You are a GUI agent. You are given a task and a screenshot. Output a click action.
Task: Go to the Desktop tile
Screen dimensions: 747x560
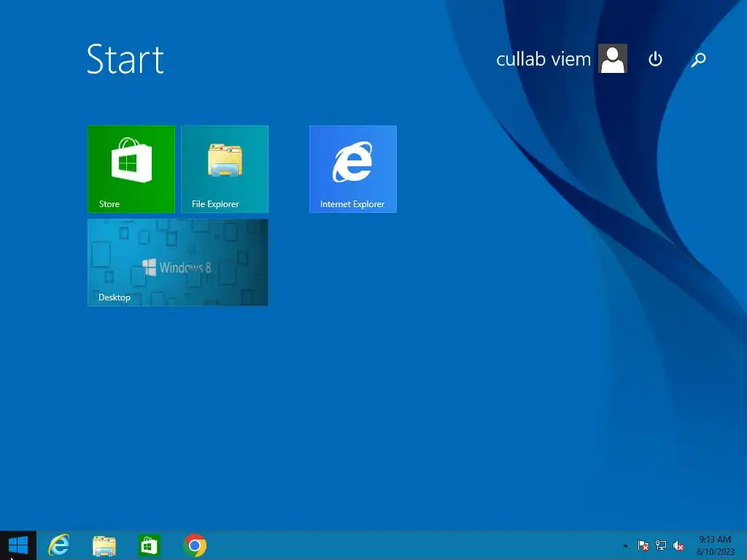point(178,262)
